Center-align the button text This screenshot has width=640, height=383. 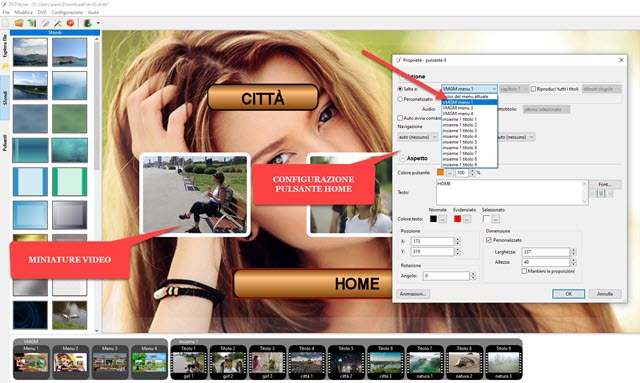pyautogui.click(x=601, y=194)
